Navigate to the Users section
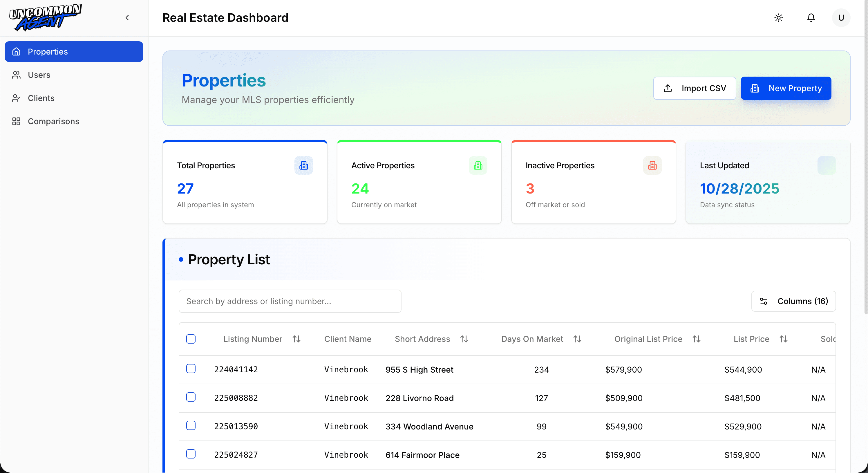This screenshot has height=473, width=868. [x=39, y=75]
